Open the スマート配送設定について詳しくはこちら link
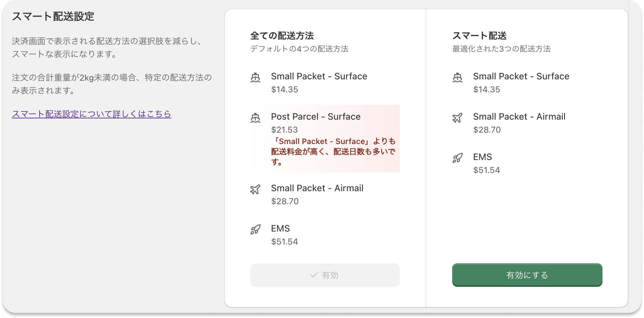The height and width of the screenshot is (318, 644). click(91, 114)
